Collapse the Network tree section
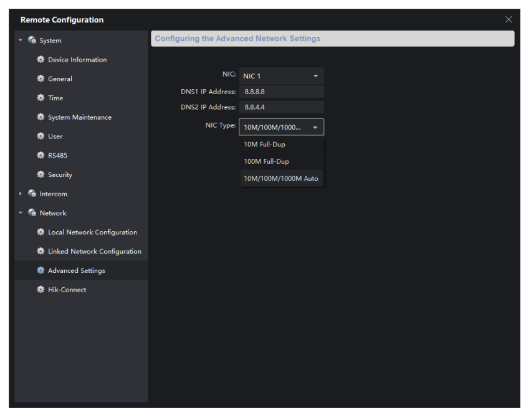The image size is (531, 420). (x=21, y=213)
